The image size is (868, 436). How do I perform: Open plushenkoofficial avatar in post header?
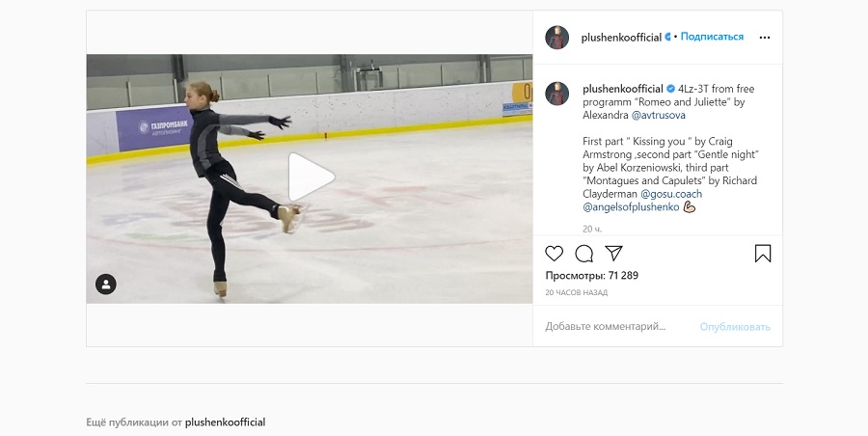[x=556, y=38]
